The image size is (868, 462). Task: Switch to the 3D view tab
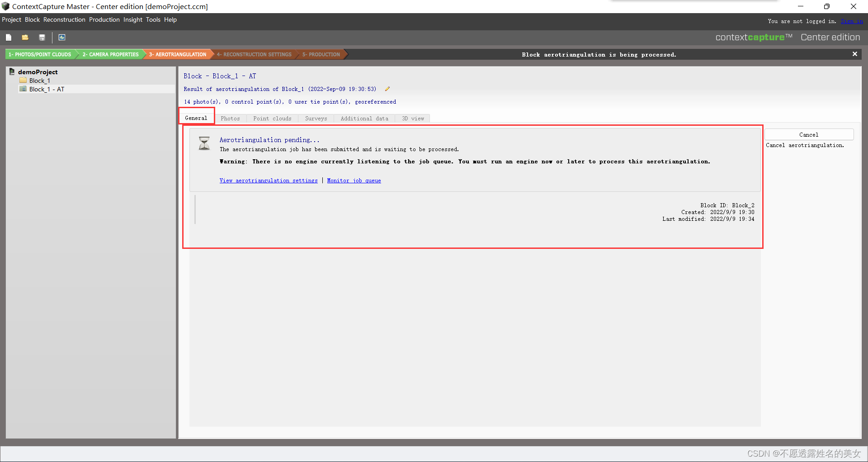413,119
